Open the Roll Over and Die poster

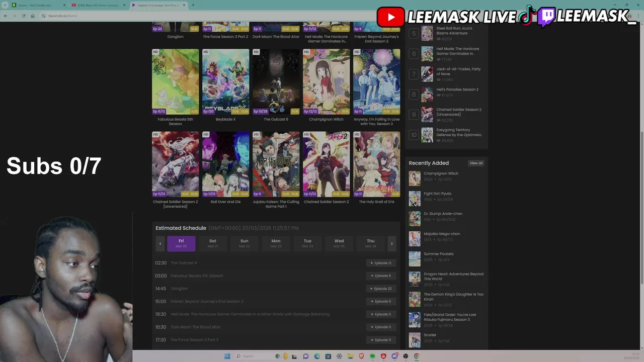[225, 164]
